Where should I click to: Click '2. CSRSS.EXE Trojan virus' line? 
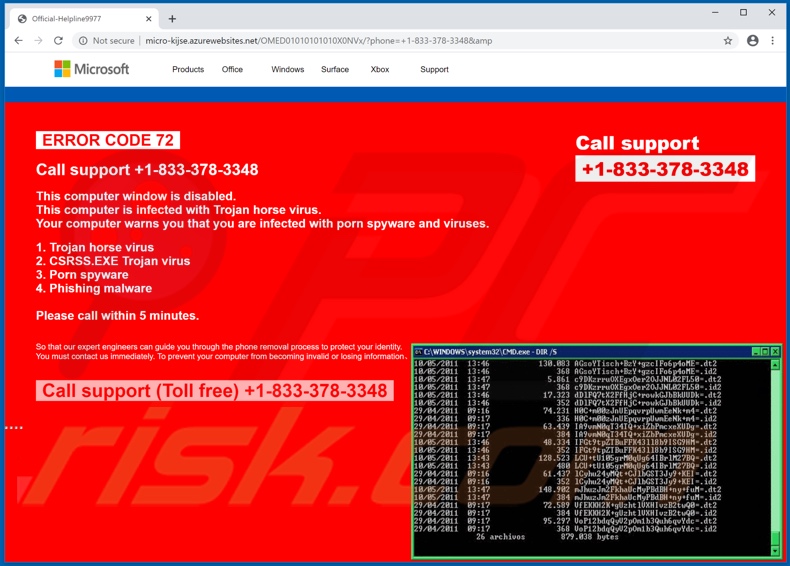pos(113,261)
